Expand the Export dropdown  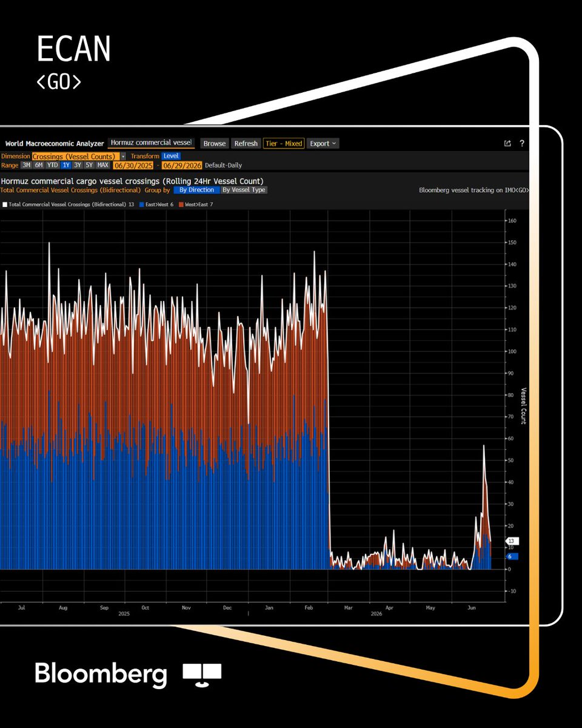[323, 144]
